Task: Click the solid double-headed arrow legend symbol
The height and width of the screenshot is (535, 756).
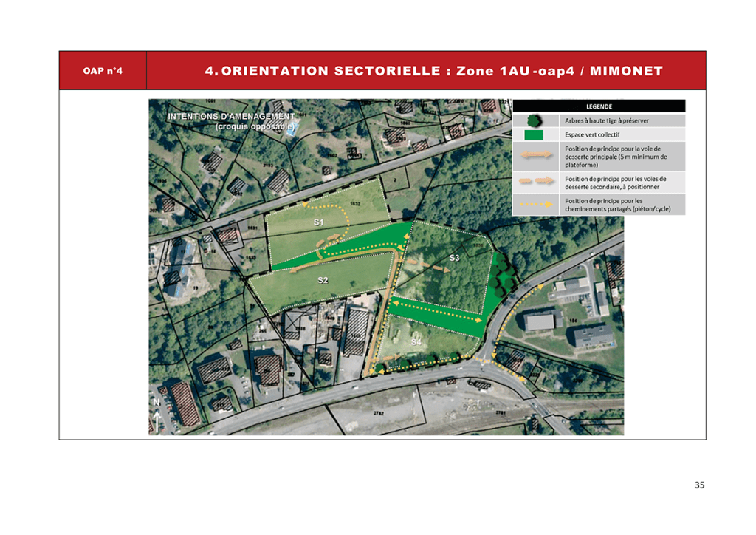Action: tap(535, 155)
